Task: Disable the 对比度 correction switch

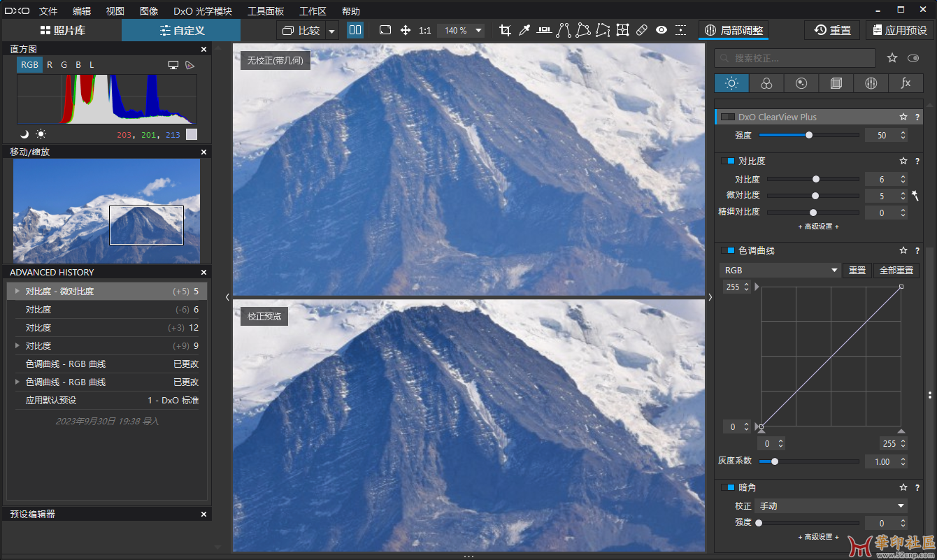Action: point(728,161)
